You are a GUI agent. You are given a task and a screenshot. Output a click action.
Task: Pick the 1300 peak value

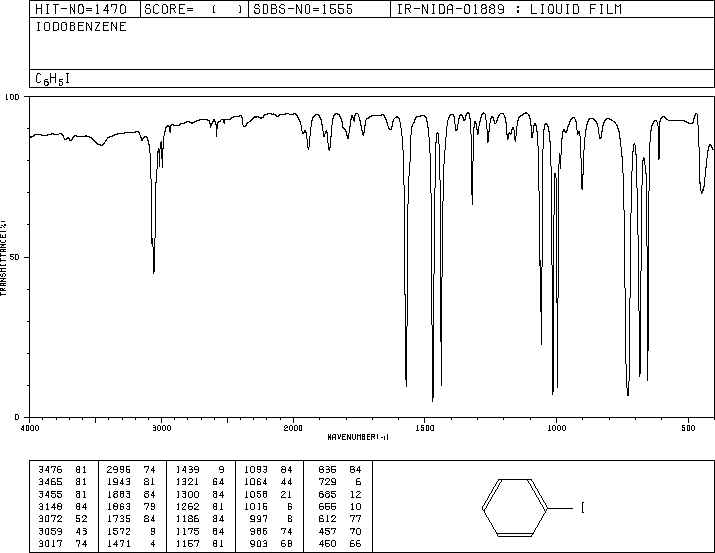click(x=187, y=494)
